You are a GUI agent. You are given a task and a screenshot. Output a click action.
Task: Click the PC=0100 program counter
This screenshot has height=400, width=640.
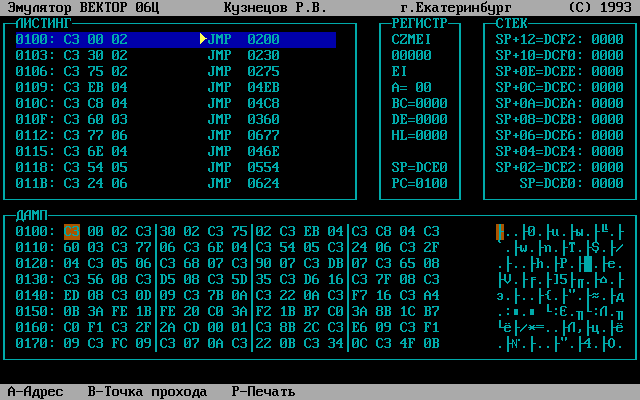point(419,183)
